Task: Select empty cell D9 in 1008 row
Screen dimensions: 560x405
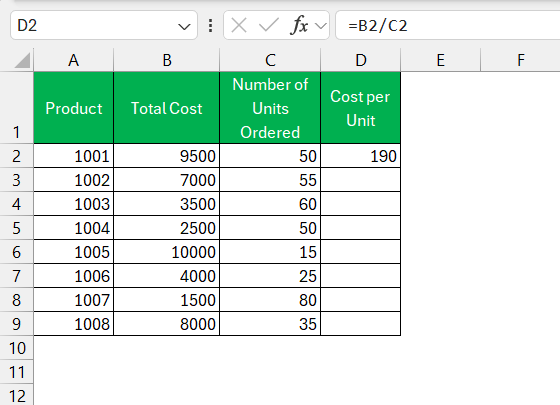Action: (361, 324)
